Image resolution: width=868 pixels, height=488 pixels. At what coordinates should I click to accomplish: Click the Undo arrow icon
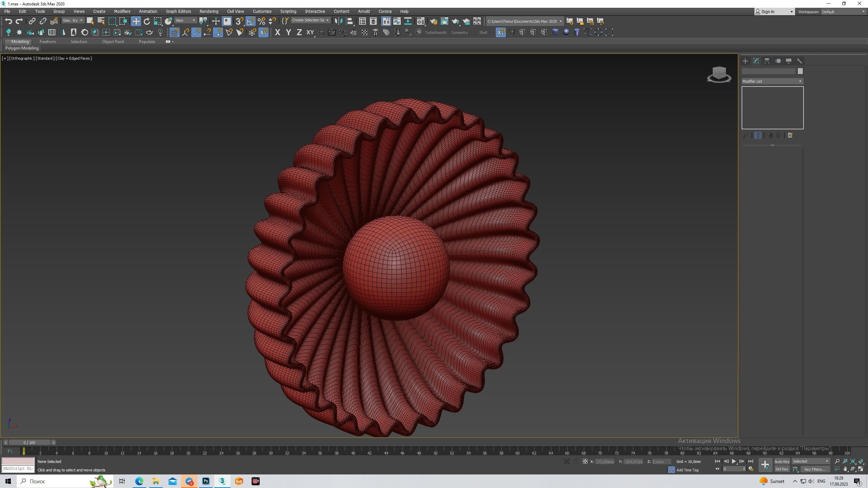(8, 21)
